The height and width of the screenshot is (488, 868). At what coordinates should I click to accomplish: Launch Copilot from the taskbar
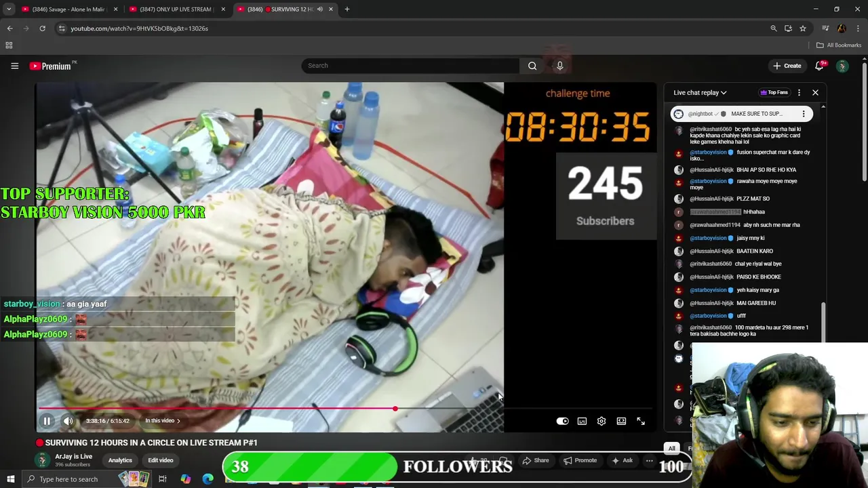click(x=185, y=479)
